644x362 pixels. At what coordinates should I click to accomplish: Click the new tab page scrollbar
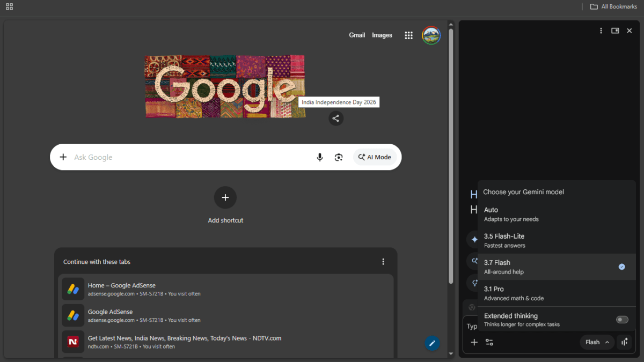pos(451,156)
